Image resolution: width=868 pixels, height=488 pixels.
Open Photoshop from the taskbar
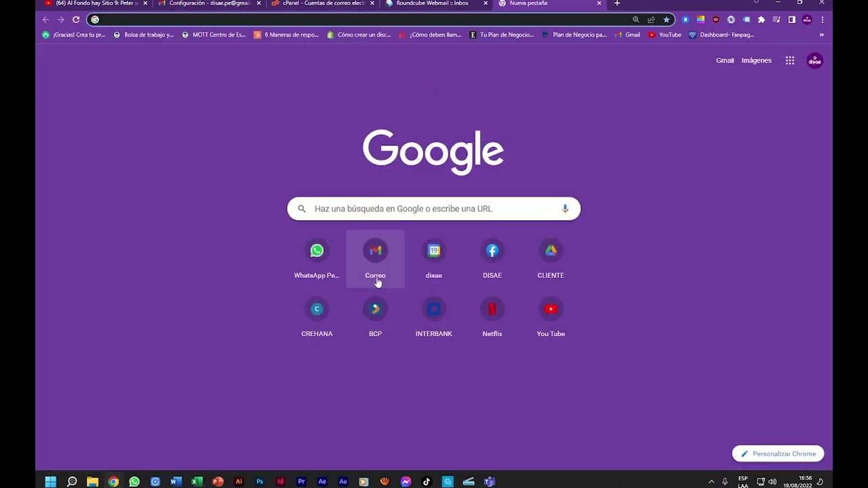click(260, 482)
